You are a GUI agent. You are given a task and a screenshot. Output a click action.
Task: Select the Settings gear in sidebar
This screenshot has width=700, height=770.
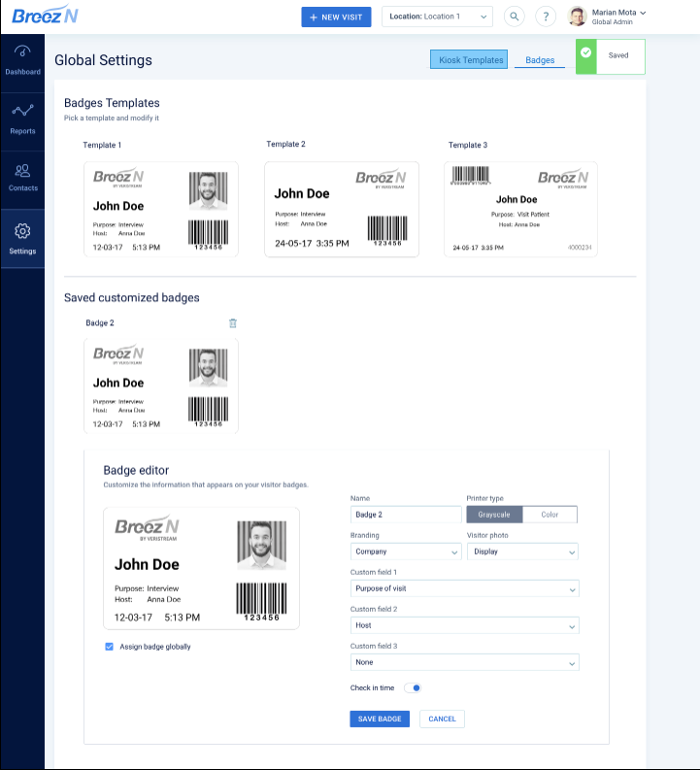(x=22, y=231)
